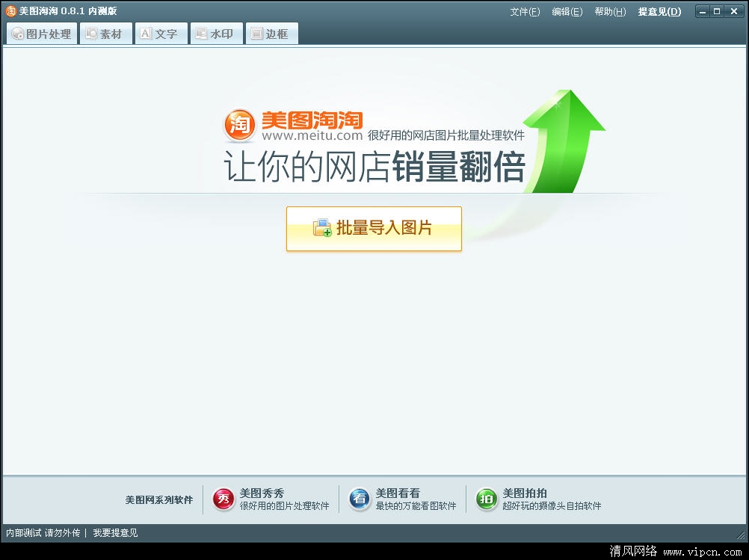Open the 美图拍拍 link text
The image size is (749, 560).
coord(525,493)
